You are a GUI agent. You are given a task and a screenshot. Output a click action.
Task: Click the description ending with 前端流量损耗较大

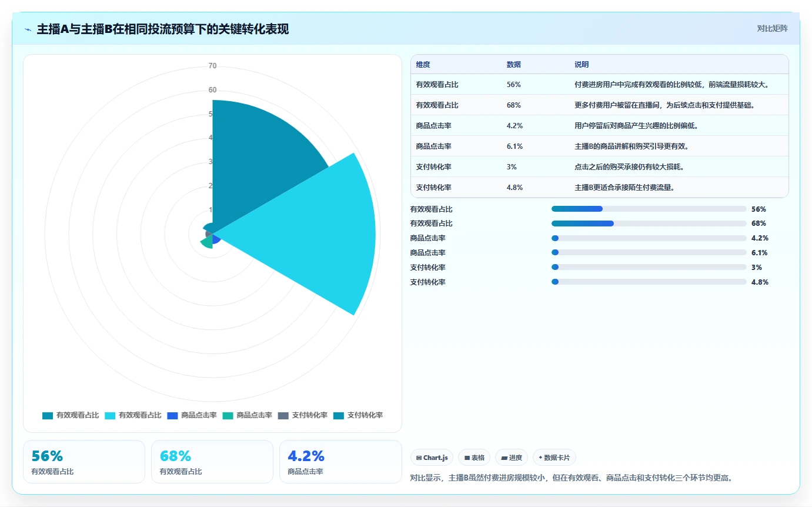672,85
